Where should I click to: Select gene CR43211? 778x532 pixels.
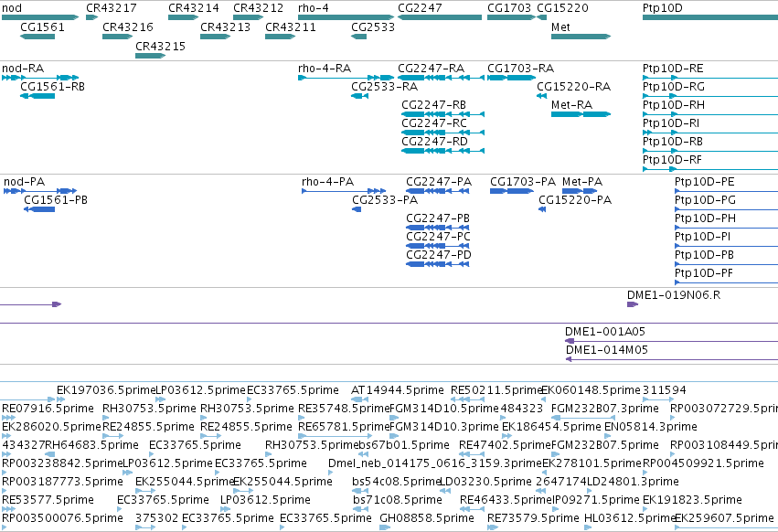pyautogui.click(x=281, y=37)
